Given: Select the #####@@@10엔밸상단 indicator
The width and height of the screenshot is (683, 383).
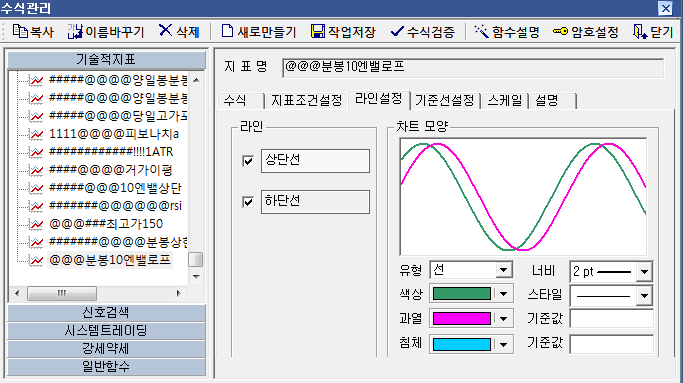Looking at the screenshot, I should (115, 188).
